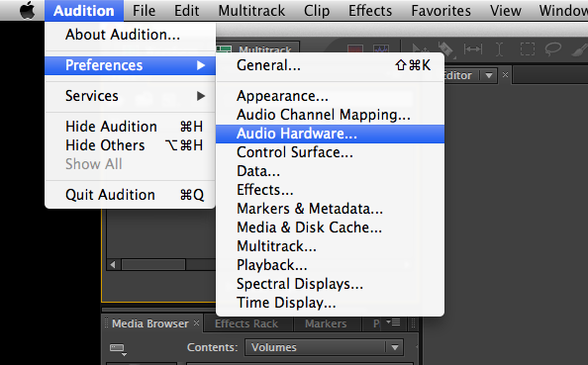Open the Contents Volumes dropdown
The image size is (588, 365).
coord(324,347)
